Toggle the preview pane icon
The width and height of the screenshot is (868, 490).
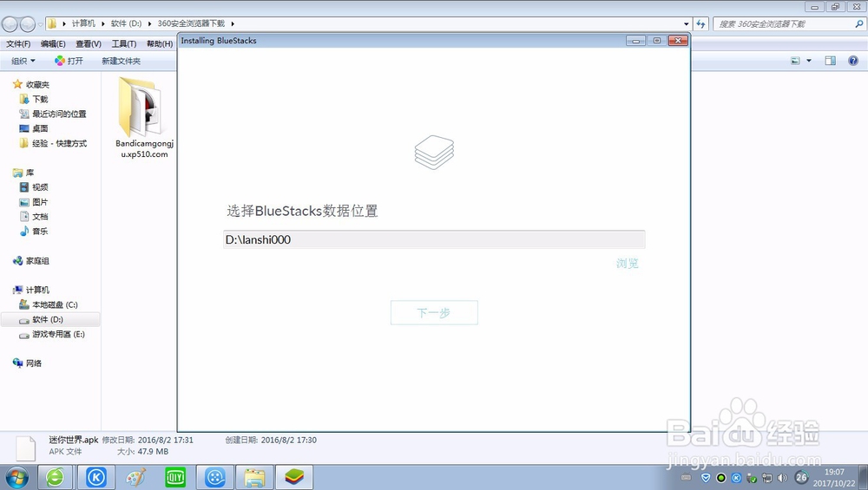tap(831, 61)
